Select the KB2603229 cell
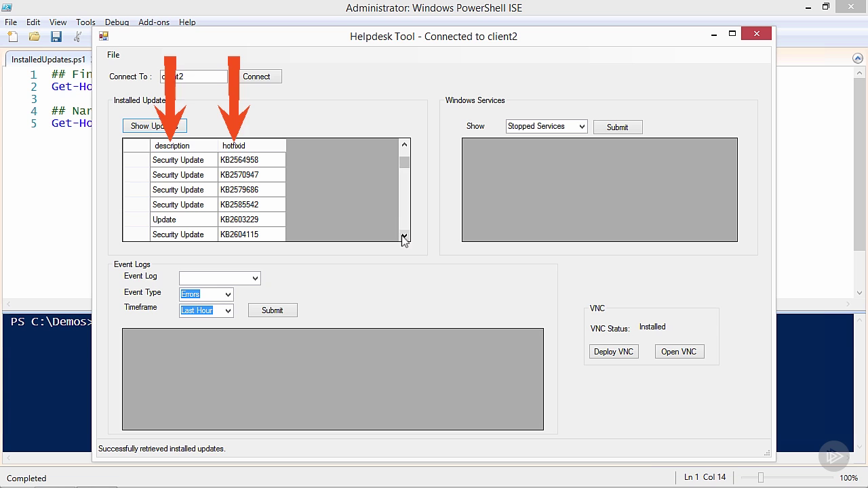The image size is (868, 488). 252,220
